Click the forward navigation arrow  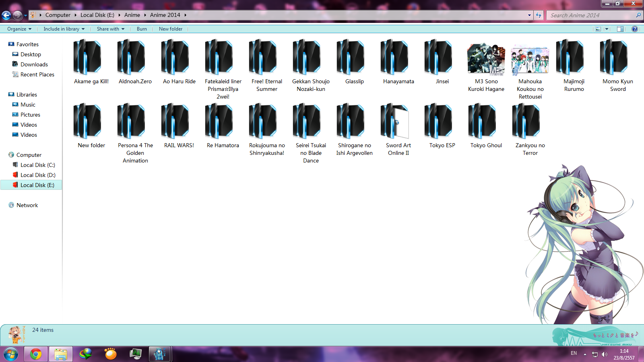(x=17, y=15)
